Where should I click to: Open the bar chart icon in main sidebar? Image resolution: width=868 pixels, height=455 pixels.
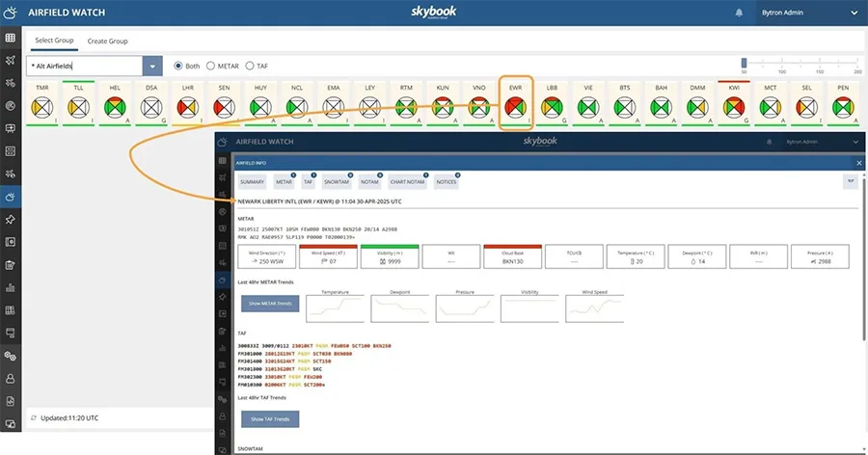10,287
